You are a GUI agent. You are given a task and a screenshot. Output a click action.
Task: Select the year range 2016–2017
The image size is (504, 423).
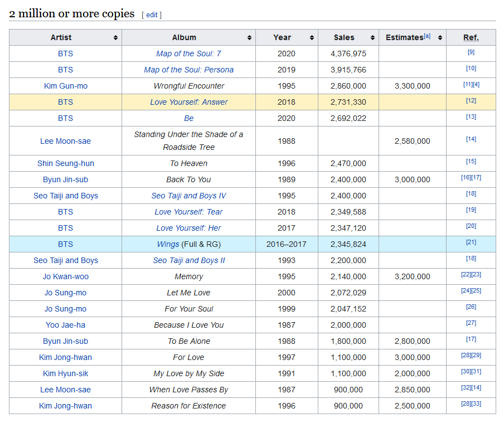click(x=287, y=244)
